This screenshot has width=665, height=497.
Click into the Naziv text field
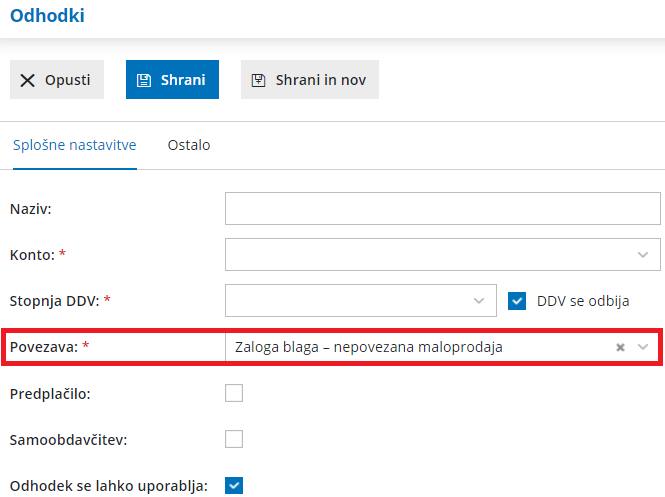click(x=443, y=209)
